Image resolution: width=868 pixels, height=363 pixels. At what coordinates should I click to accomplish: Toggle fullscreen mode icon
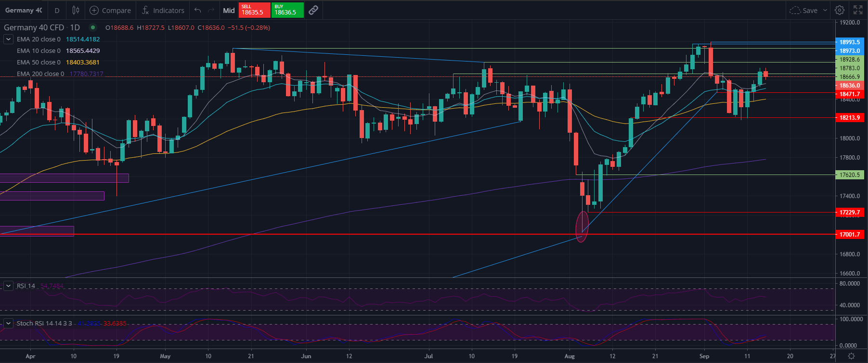[x=858, y=10]
